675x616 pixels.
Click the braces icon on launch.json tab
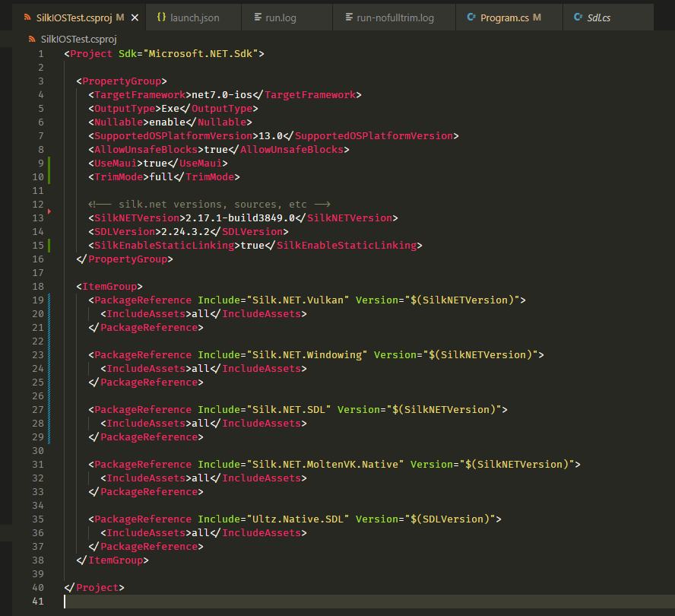161,16
